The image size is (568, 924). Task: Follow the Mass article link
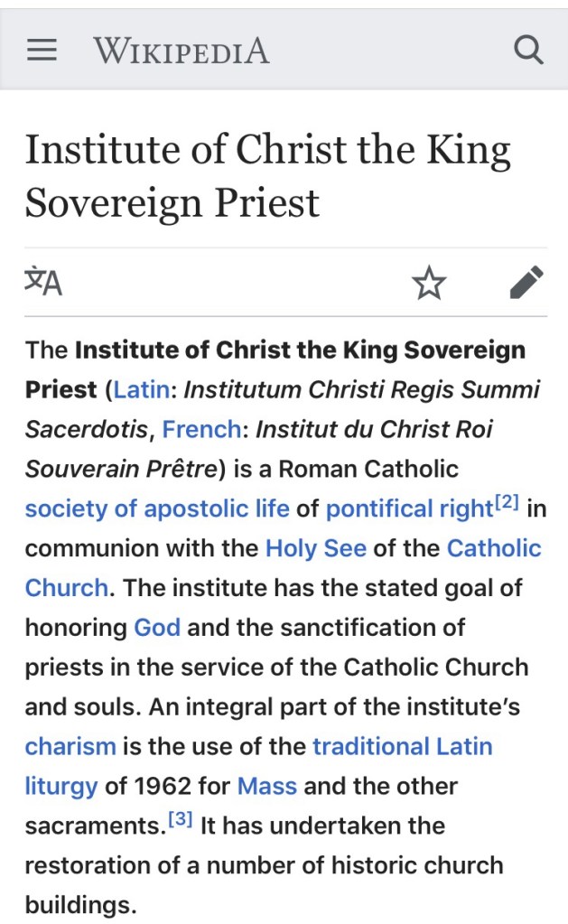pyautogui.click(x=267, y=786)
